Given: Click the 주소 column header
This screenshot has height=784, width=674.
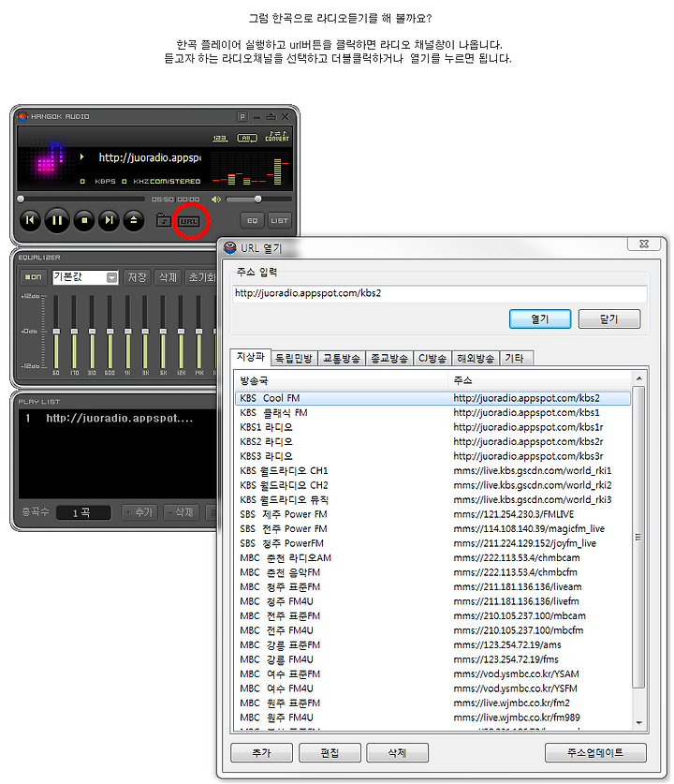Looking at the screenshot, I should [x=539, y=381].
